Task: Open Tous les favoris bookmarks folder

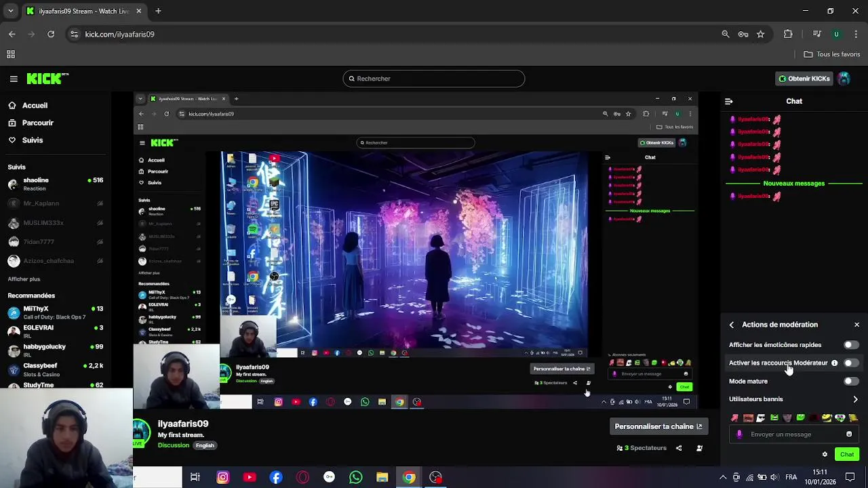Action: [832, 54]
